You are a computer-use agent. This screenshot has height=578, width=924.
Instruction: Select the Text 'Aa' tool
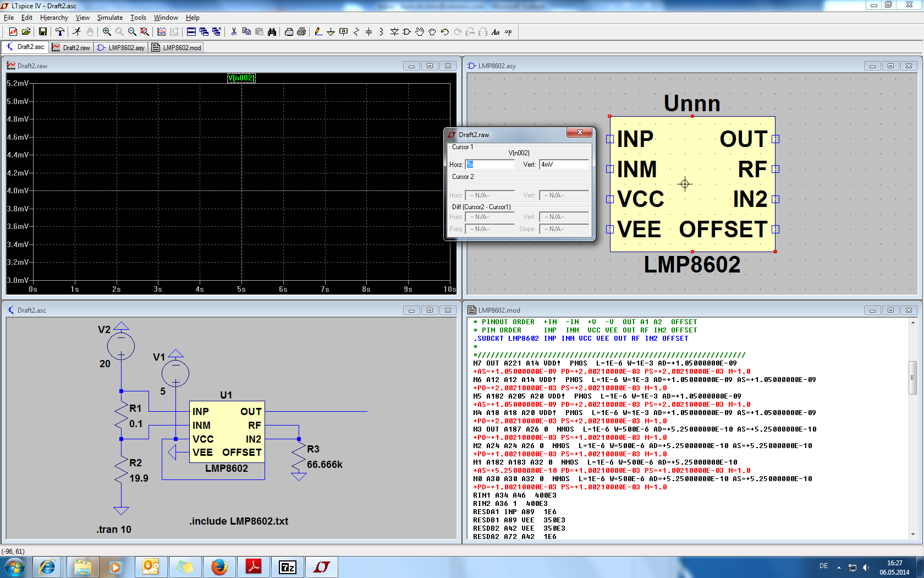(496, 32)
